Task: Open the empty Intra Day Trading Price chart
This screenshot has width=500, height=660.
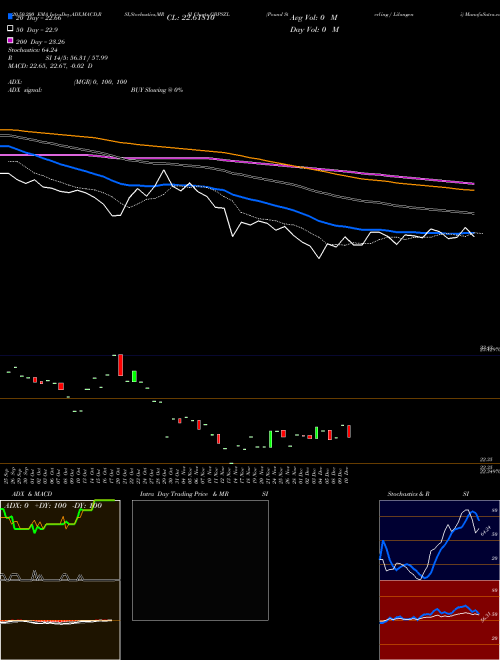Action: coord(200,560)
